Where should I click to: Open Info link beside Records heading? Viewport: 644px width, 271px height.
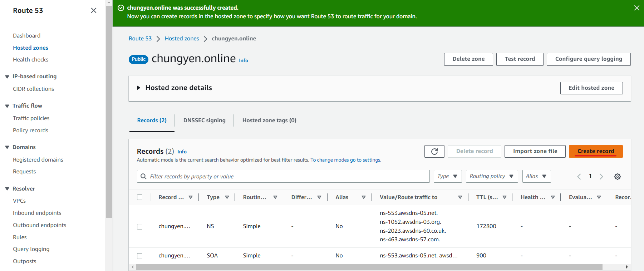pos(182,152)
